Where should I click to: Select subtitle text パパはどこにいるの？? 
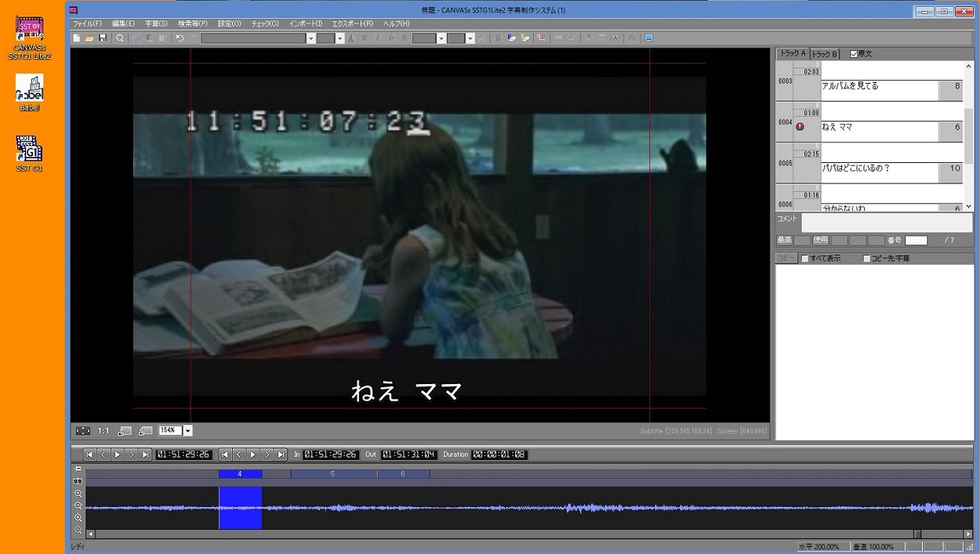(x=855, y=168)
